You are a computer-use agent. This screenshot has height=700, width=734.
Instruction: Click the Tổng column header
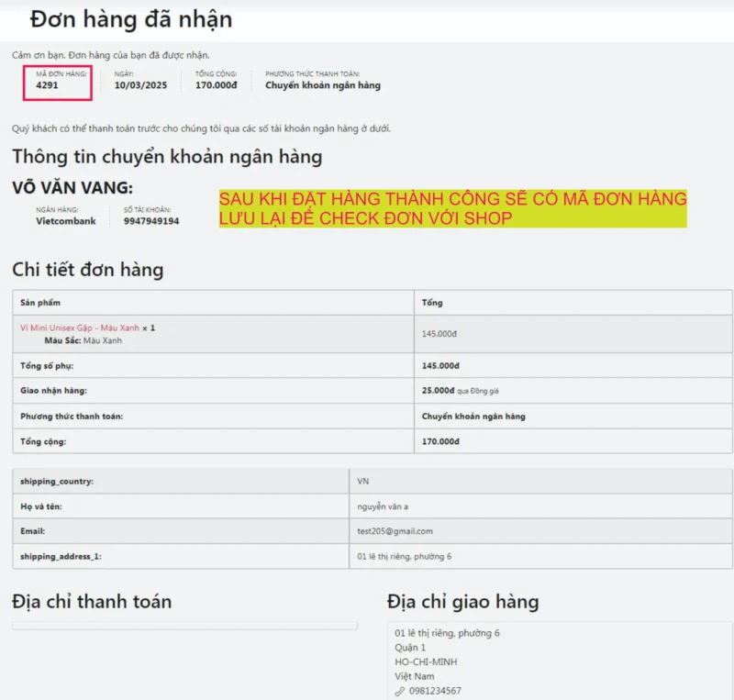[x=432, y=303]
